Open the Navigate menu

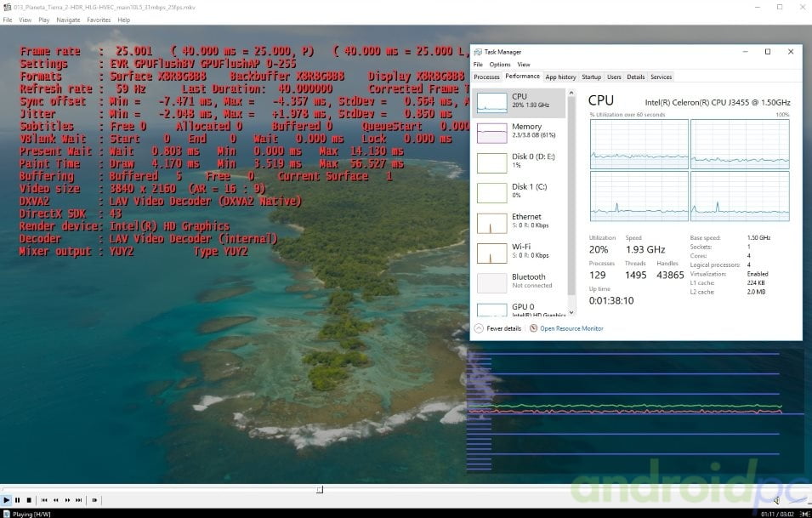tap(68, 20)
